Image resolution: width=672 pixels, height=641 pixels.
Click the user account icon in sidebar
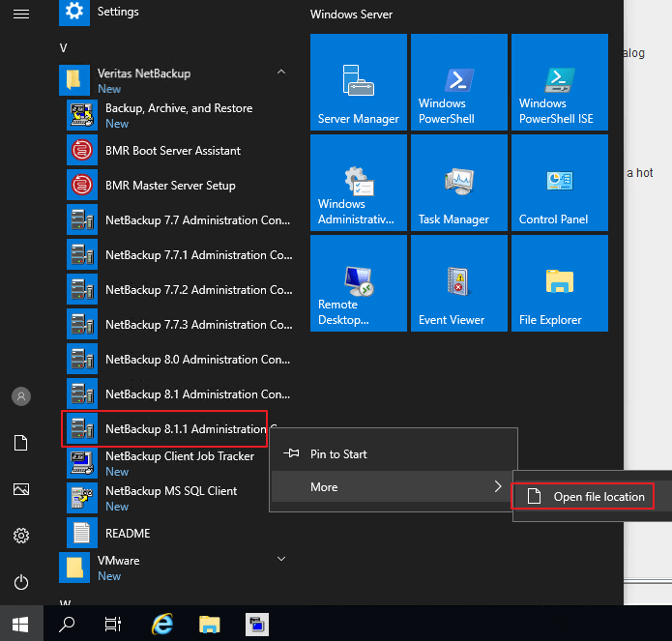[x=21, y=396]
